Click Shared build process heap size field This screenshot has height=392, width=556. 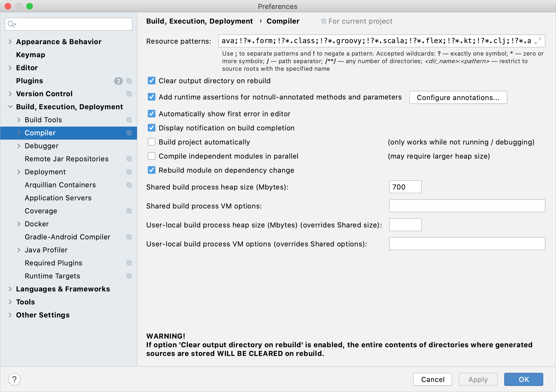tap(405, 187)
